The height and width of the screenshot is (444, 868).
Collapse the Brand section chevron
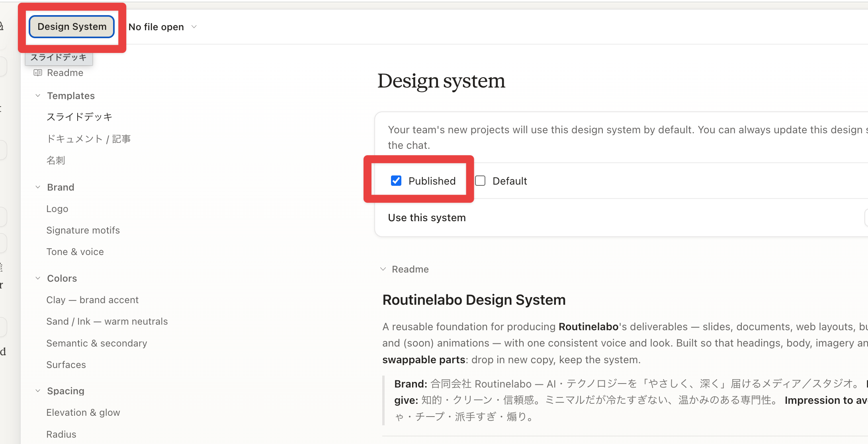click(38, 187)
